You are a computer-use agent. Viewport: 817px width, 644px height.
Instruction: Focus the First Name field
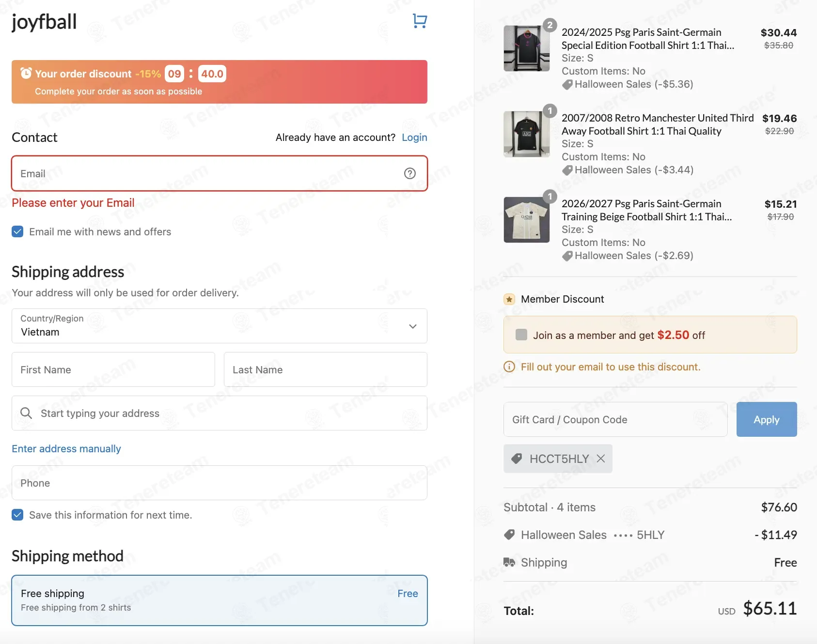tap(113, 369)
